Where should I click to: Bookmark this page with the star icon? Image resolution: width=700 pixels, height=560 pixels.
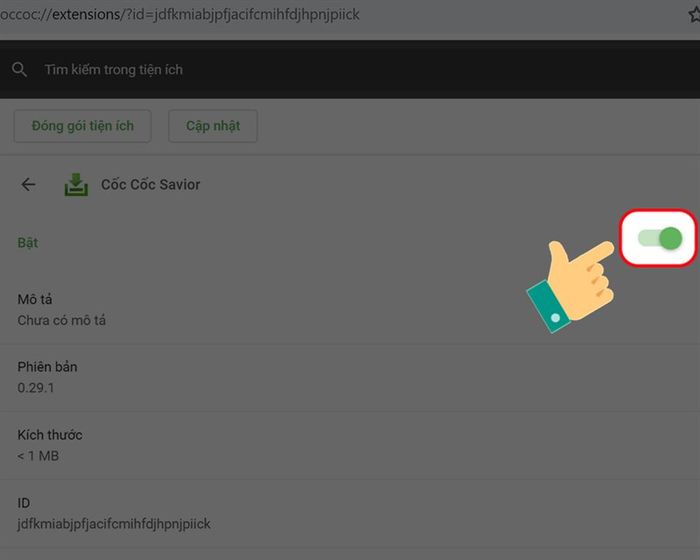click(694, 14)
